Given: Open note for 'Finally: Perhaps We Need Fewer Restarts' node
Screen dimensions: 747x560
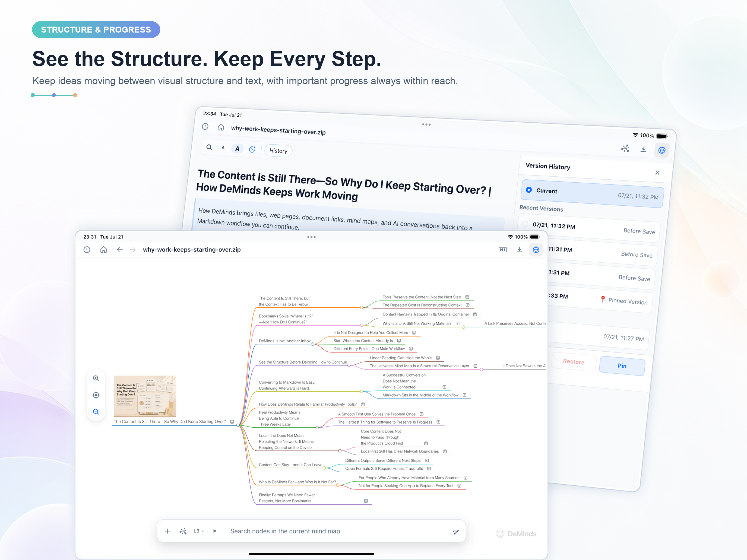Looking at the screenshot, I should point(366,501).
